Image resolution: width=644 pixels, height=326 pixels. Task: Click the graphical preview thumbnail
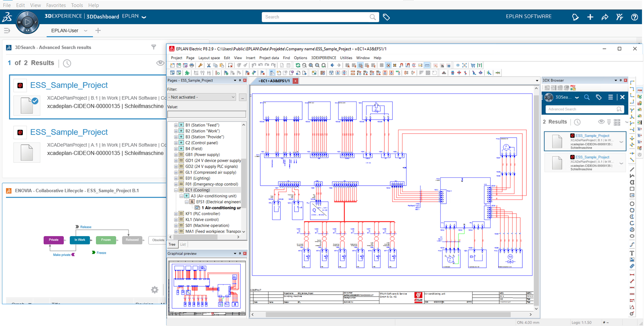(x=207, y=286)
